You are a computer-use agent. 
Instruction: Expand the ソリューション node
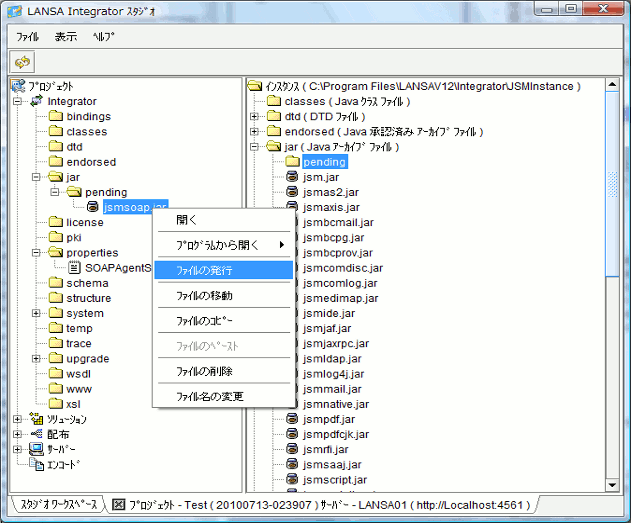coord(17,419)
